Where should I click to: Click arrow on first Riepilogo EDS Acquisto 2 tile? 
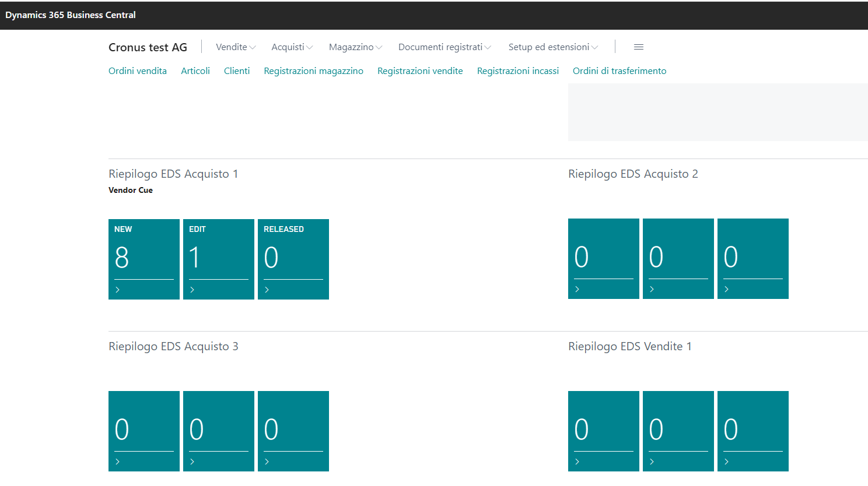[x=577, y=289]
